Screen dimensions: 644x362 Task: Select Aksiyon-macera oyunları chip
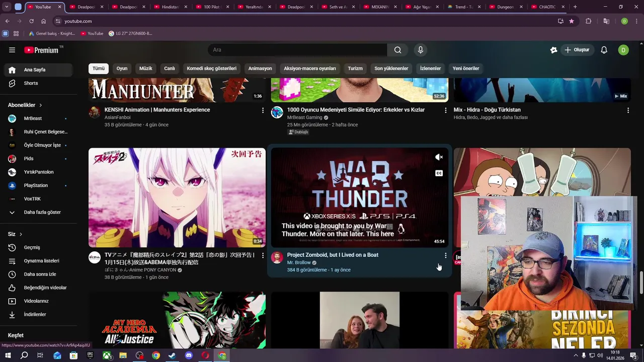tap(310, 68)
